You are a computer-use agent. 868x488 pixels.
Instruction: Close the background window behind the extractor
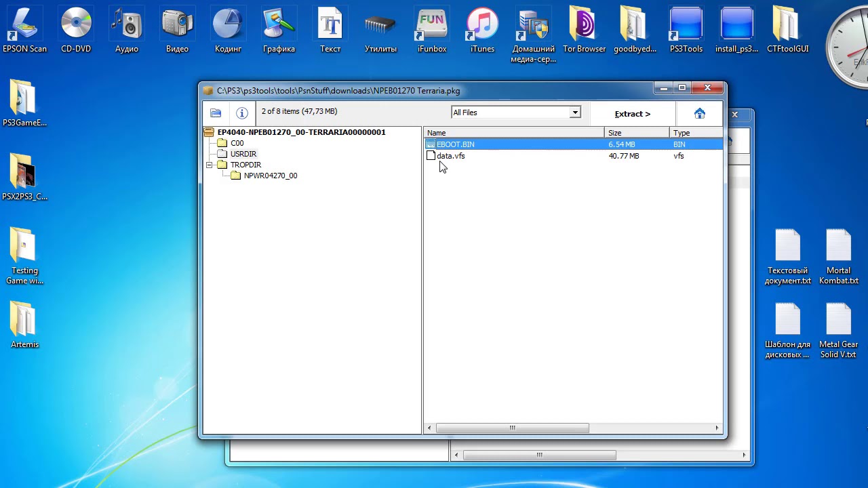point(735,115)
